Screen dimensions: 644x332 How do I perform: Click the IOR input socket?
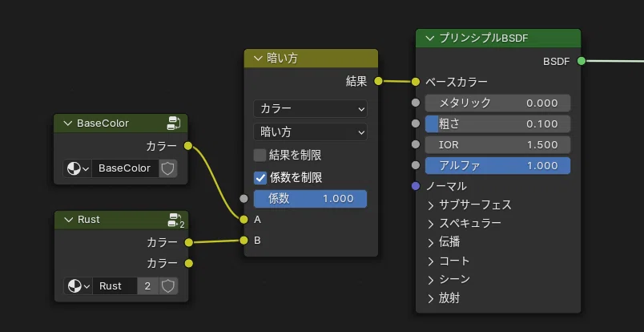[416, 144]
